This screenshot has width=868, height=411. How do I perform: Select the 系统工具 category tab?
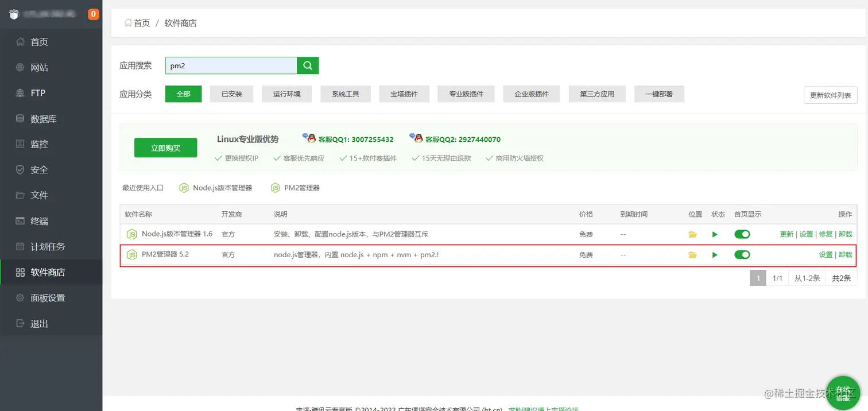tap(346, 94)
